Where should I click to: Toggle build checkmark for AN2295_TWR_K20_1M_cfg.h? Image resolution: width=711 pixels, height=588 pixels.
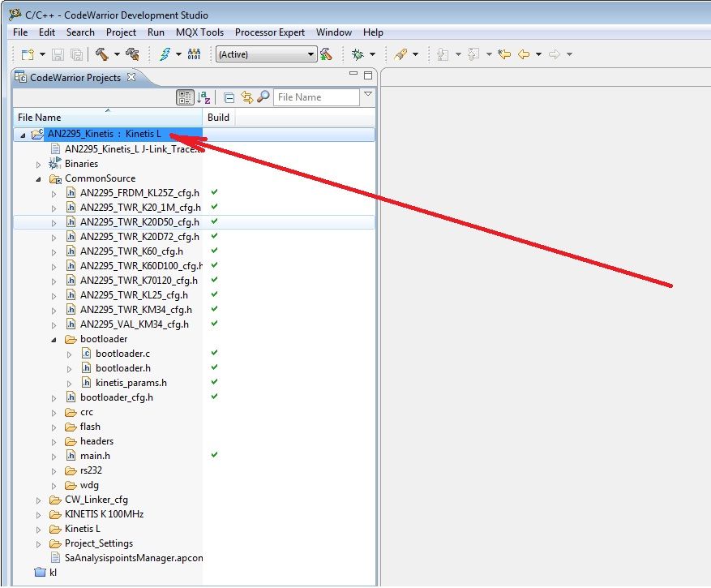coord(215,207)
